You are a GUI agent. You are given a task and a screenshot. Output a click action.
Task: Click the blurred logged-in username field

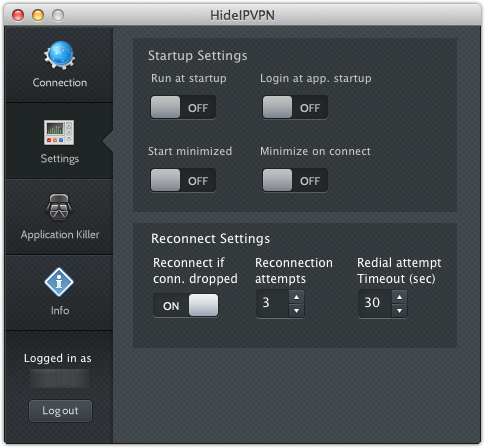pos(60,378)
